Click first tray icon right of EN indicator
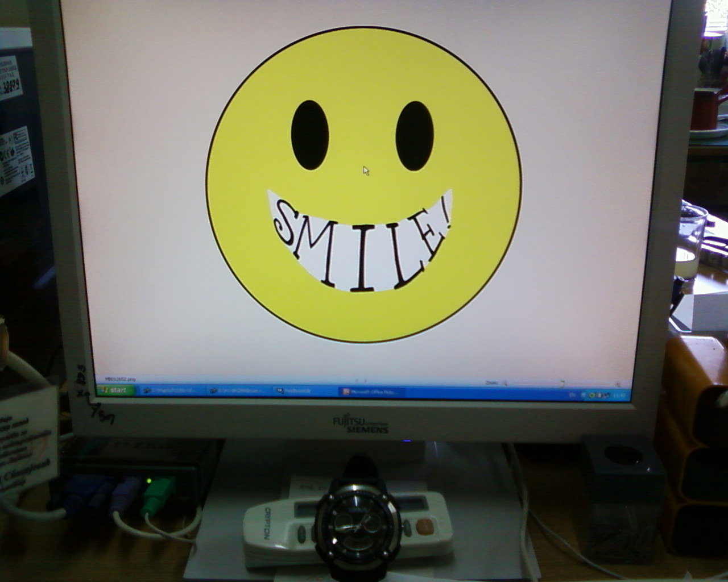Screen dimensions: 728x582 click(x=584, y=394)
